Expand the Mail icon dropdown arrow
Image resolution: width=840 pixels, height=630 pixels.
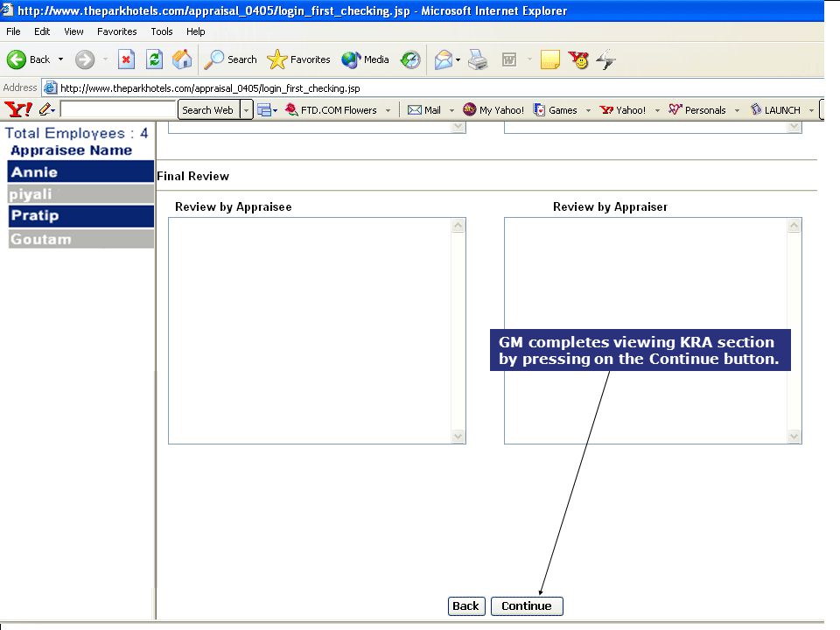pos(458,59)
